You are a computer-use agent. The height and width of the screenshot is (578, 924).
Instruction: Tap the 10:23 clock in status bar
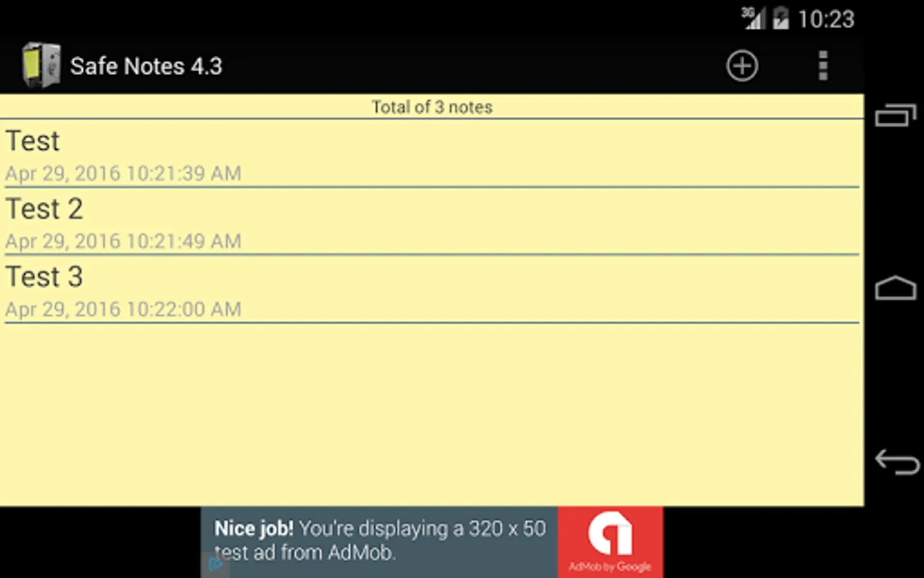pos(826,19)
